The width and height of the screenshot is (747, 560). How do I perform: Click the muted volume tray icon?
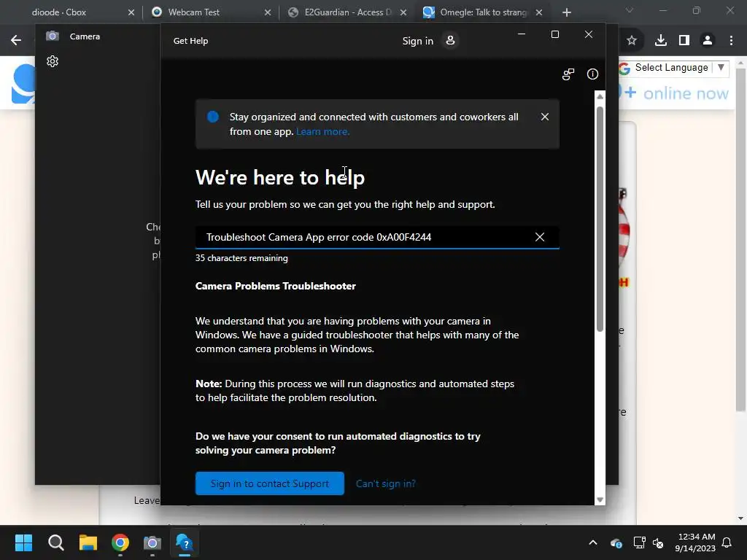pyautogui.click(x=658, y=542)
